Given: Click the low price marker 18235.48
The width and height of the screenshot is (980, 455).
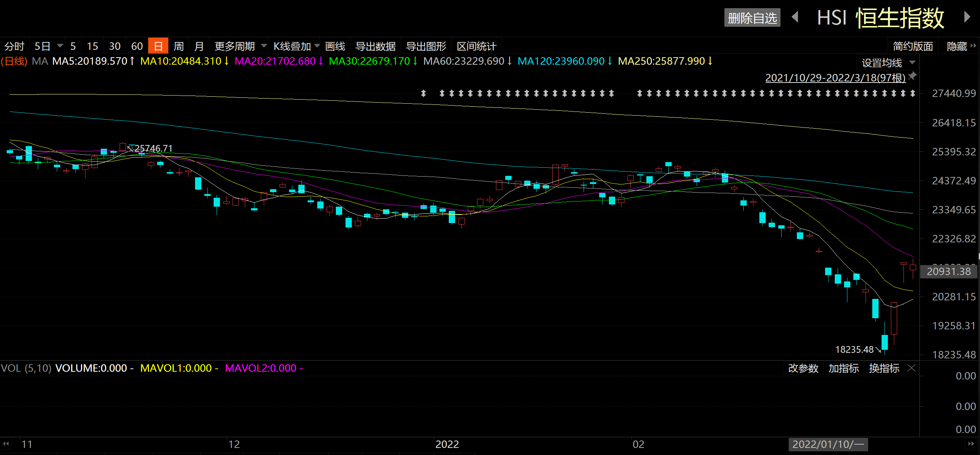Looking at the screenshot, I should (x=854, y=349).
